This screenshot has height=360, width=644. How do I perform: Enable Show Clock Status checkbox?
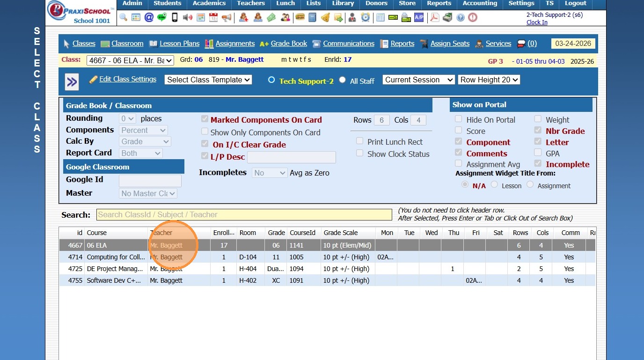click(359, 154)
